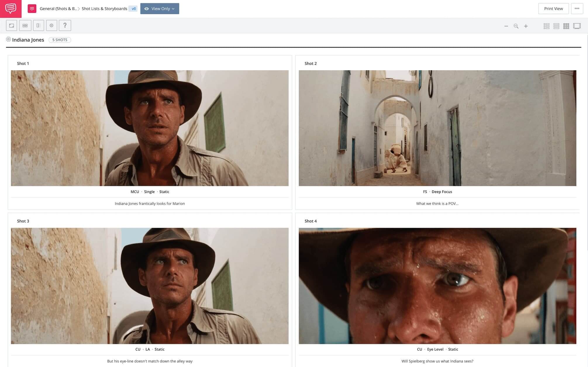The image size is (588, 367).
Task: Click the FS spec under Shot 2
Action: (x=425, y=192)
